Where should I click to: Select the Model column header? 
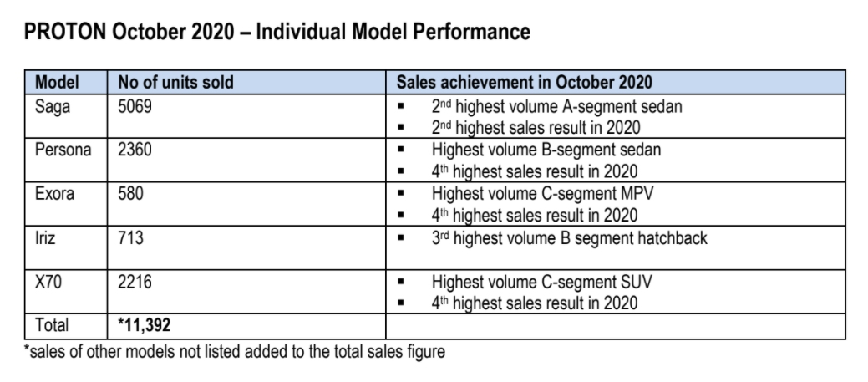click(58, 83)
